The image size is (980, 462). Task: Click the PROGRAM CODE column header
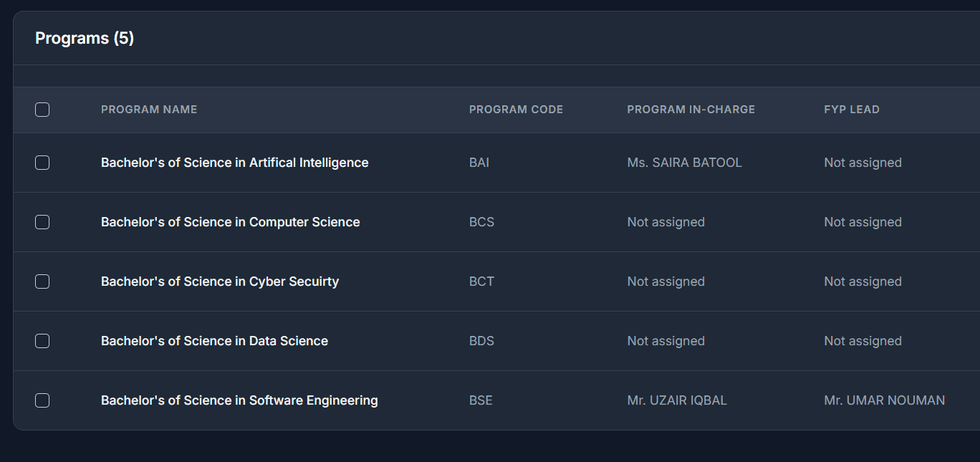[x=516, y=110]
